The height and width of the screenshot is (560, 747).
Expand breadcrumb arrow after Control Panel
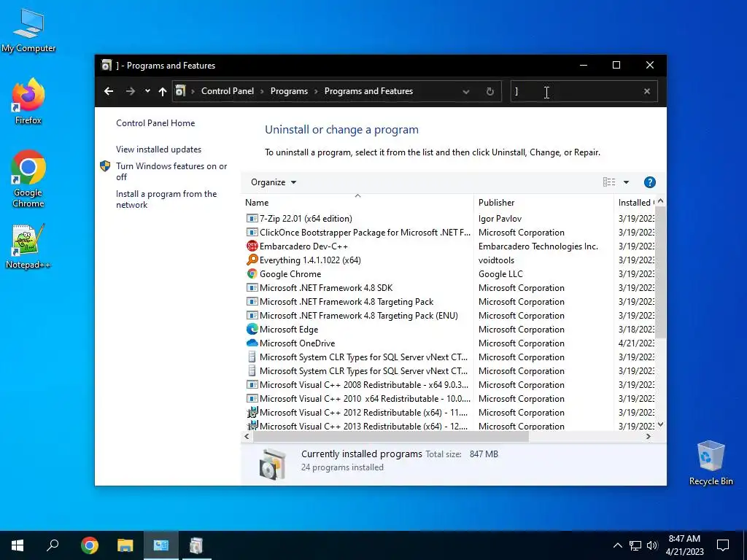click(262, 91)
